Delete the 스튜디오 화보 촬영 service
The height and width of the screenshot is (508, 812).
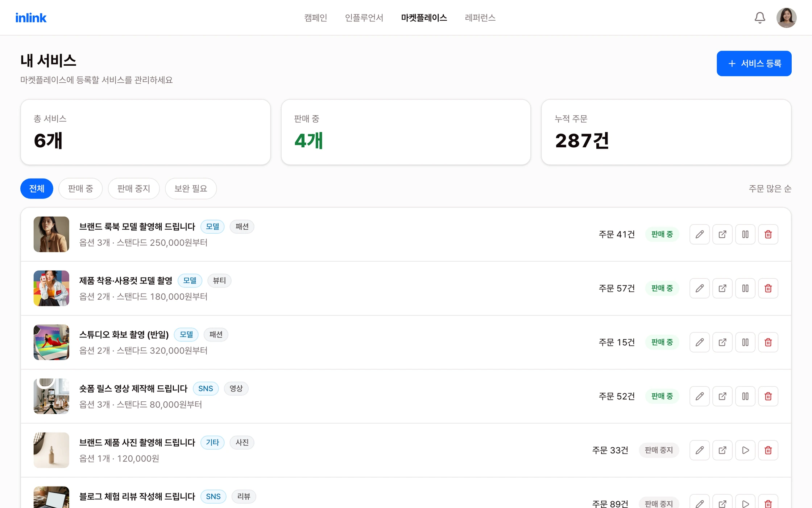pos(768,343)
